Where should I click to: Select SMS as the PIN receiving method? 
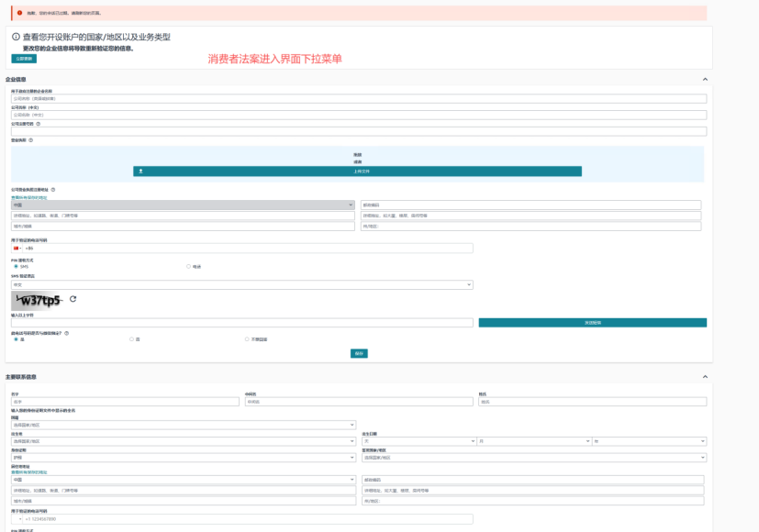pos(16,267)
